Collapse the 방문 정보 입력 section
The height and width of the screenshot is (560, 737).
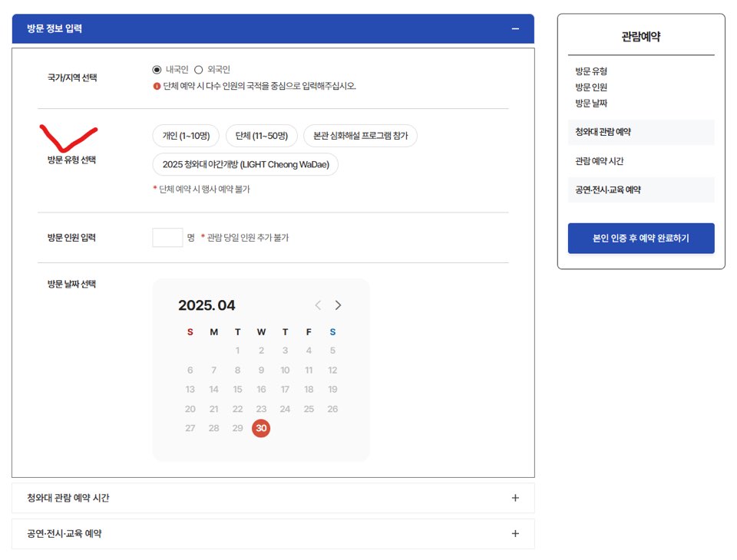pos(515,28)
